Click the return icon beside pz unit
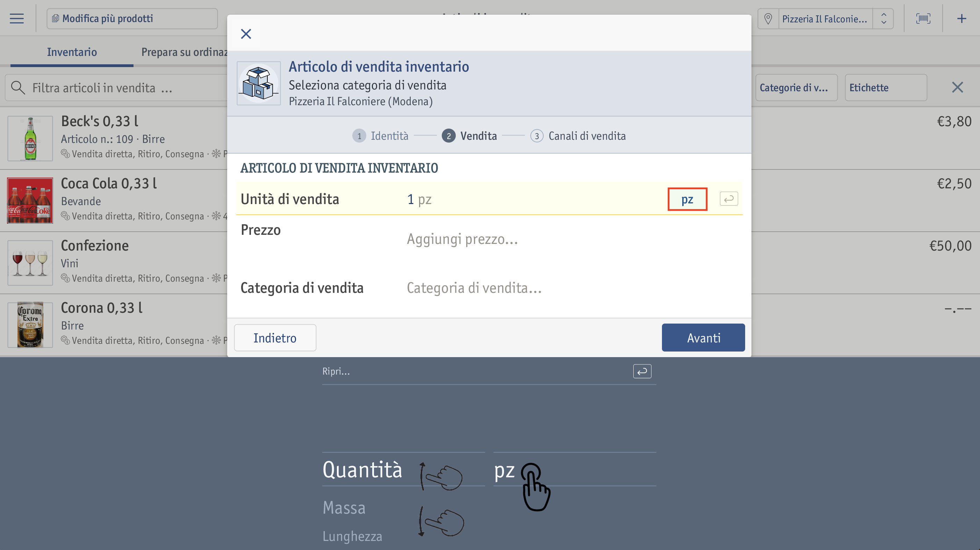Image resolution: width=980 pixels, height=550 pixels. click(x=728, y=198)
